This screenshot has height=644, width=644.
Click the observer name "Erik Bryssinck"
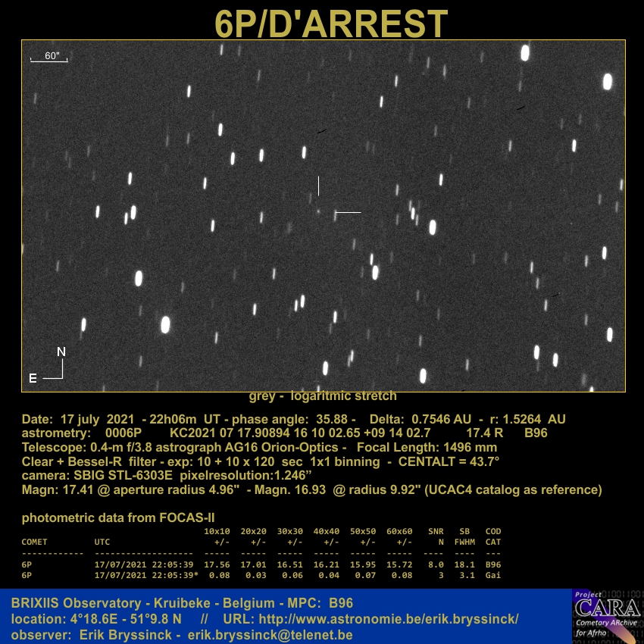click(126, 635)
